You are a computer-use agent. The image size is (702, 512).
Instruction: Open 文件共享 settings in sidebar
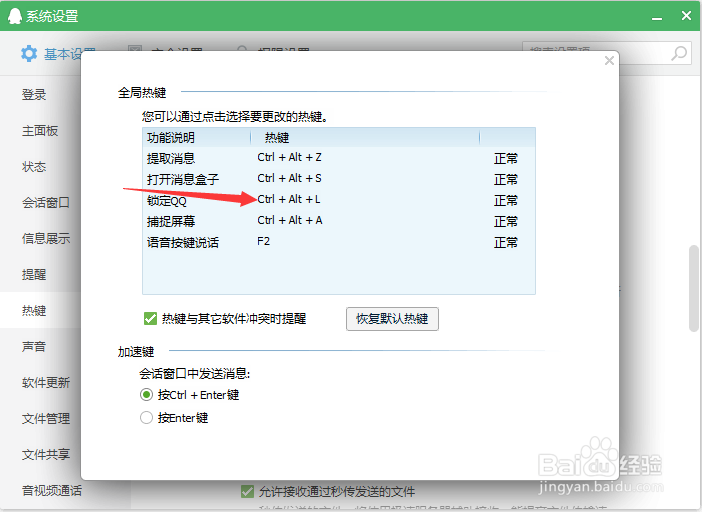coord(46,454)
